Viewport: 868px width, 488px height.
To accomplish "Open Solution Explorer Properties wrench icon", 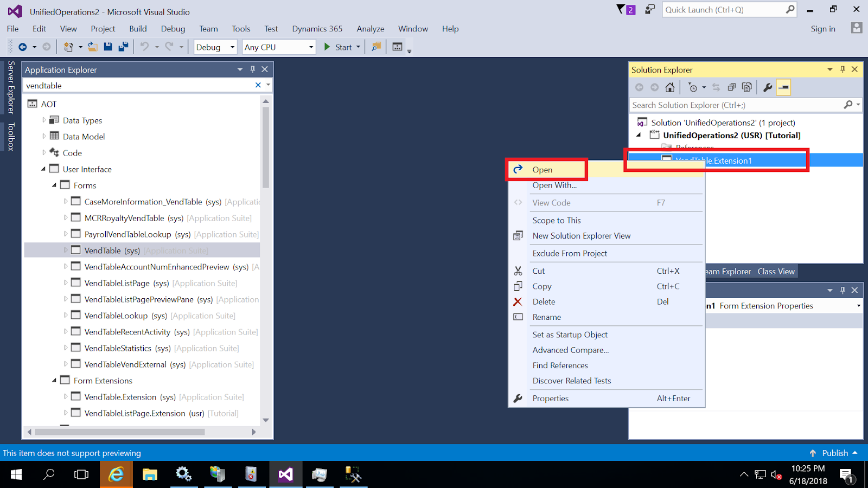I will tap(768, 87).
